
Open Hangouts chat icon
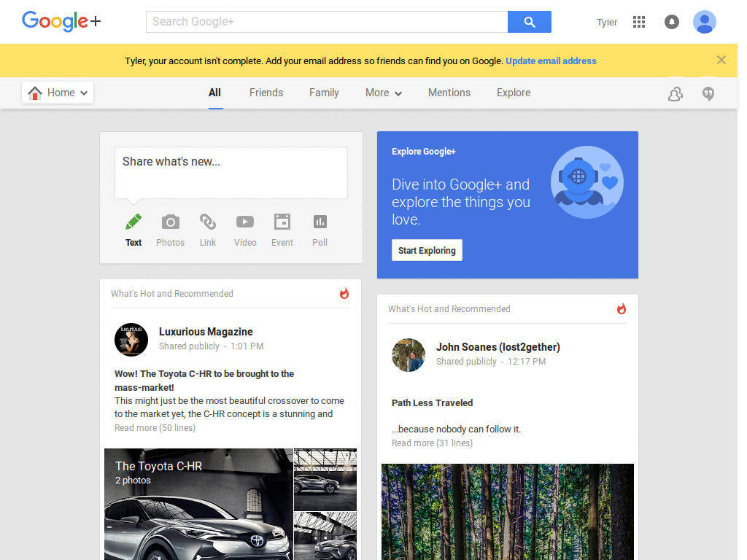[x=708, y=93]
